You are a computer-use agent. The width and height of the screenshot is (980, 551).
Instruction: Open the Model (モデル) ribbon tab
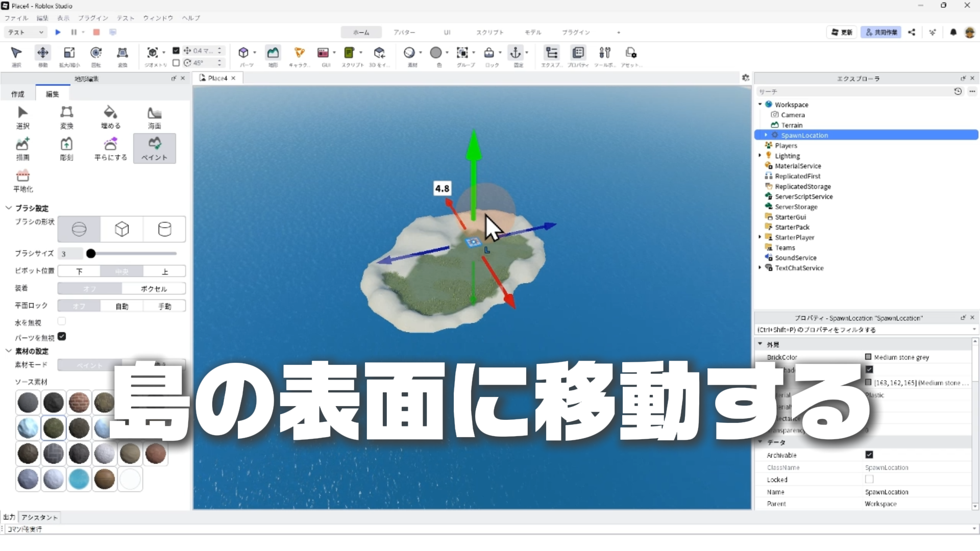pos(532,32)
